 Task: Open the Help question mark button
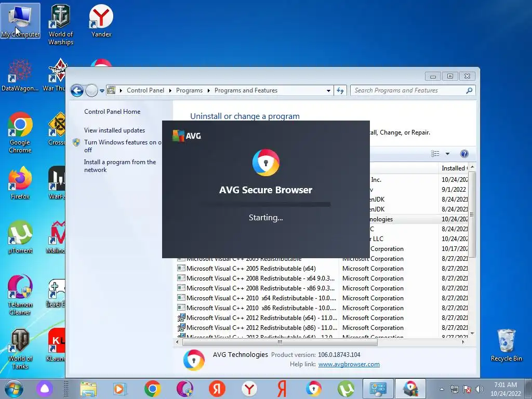(464, 154)
